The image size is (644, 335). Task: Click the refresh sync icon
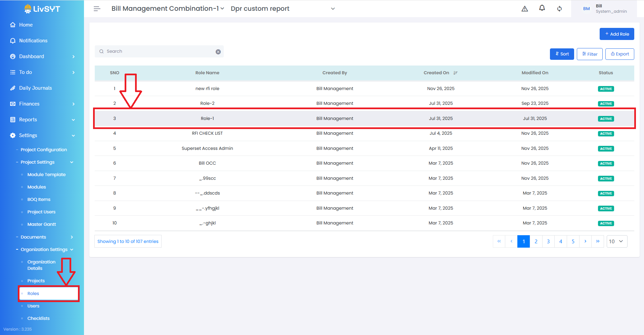[x=559, y=9]
